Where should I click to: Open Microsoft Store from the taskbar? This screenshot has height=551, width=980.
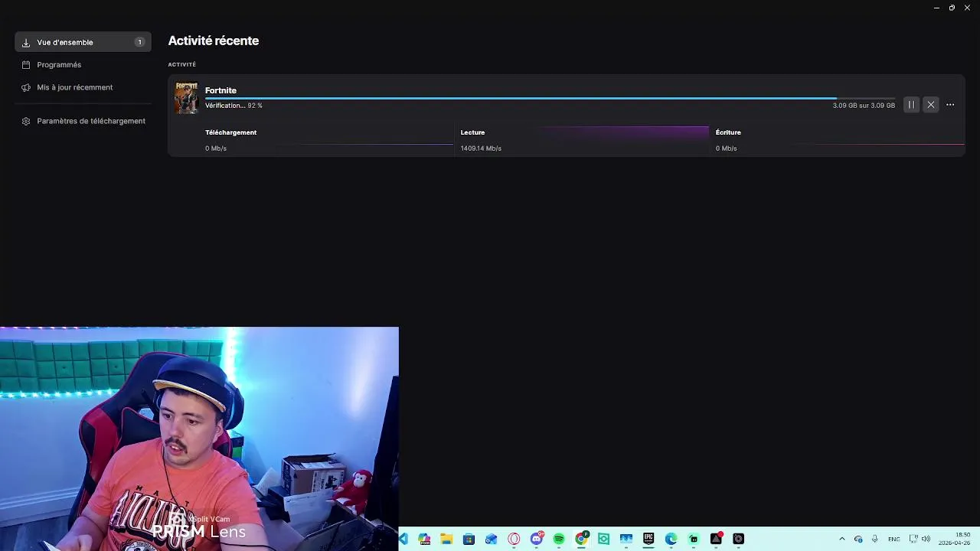469,539
